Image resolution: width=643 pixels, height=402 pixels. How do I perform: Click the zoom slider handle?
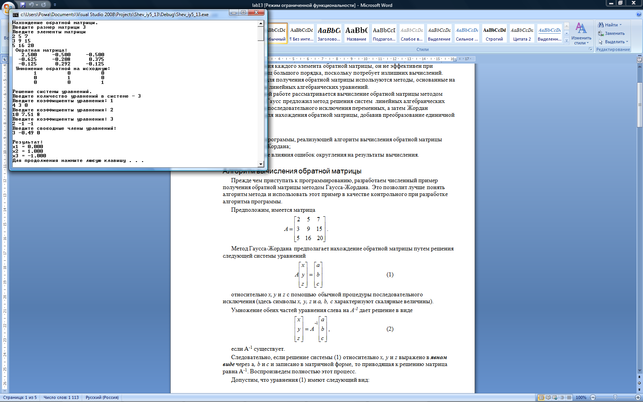(x=615, y=397)
